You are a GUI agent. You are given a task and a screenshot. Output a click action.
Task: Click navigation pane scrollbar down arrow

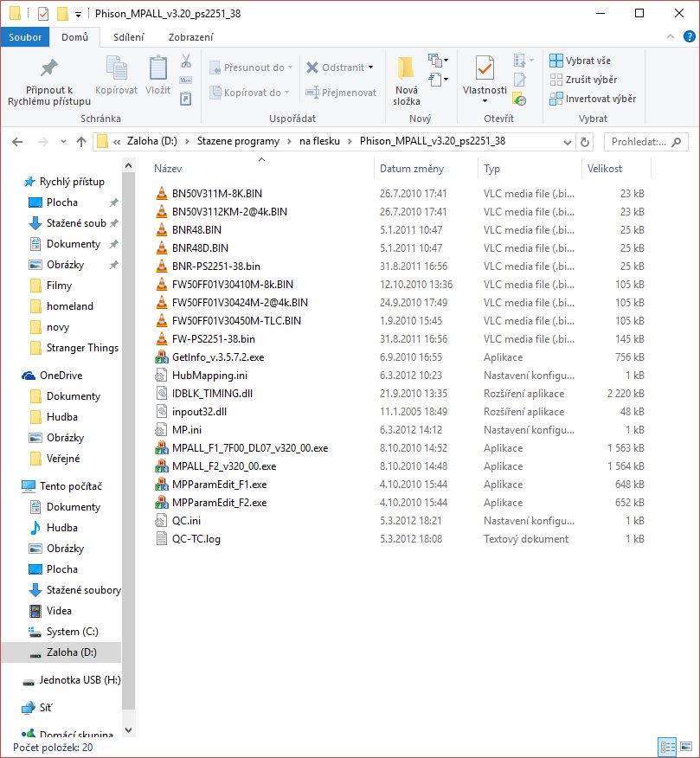pos(129,730)
